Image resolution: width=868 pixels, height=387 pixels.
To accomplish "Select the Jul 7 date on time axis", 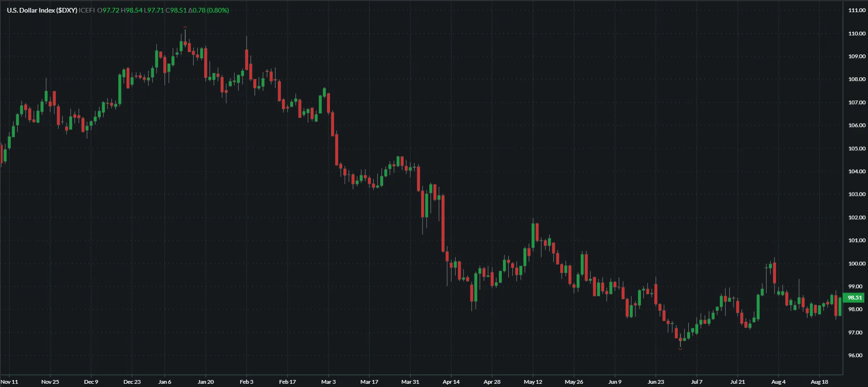I will (697, 382).
